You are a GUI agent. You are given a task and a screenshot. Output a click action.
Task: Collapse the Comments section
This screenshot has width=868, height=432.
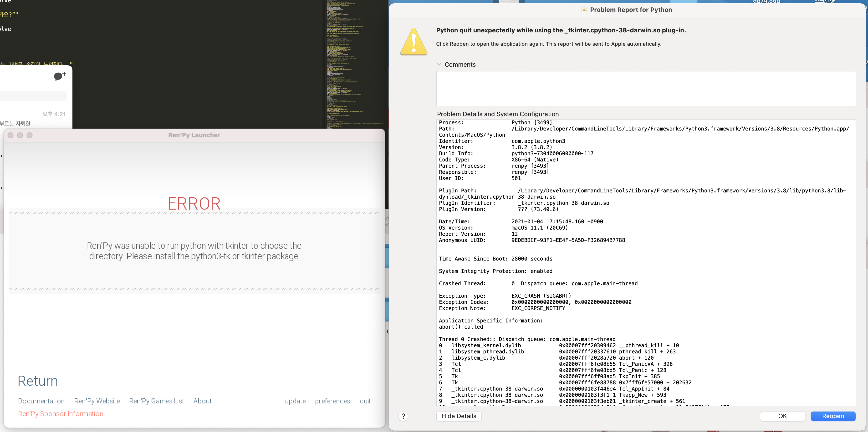(439, 64)
